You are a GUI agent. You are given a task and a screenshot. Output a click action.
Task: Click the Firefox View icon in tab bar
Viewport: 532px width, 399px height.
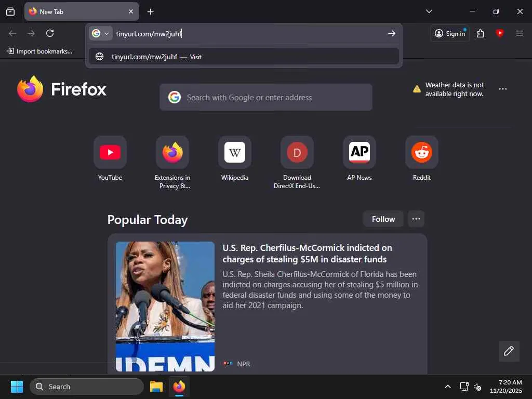point(10,11)
